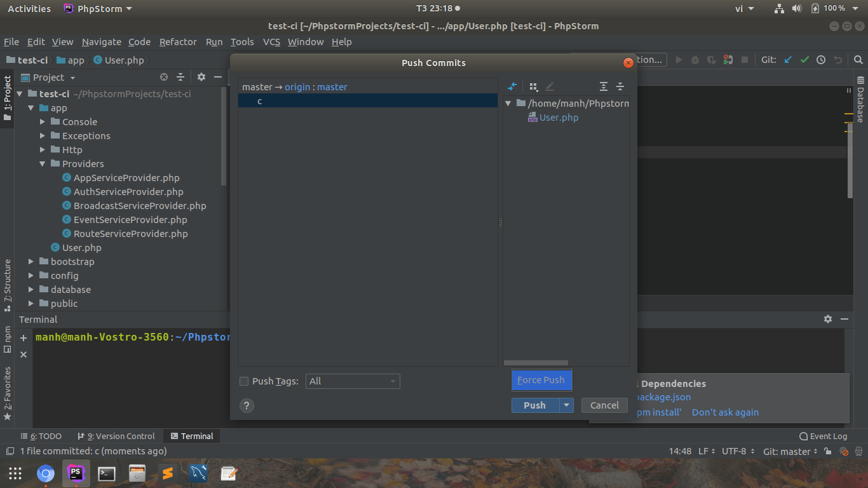This screenshot has width=868, height=488.
Task: Show applications grid in the dock
Action: (15, 473)
